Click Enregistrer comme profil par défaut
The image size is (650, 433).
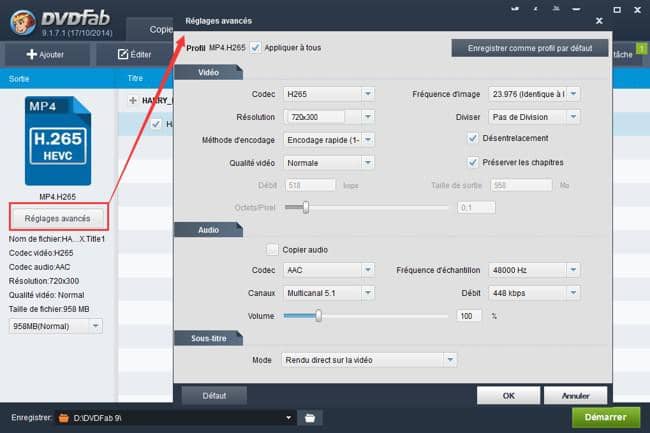530,48
